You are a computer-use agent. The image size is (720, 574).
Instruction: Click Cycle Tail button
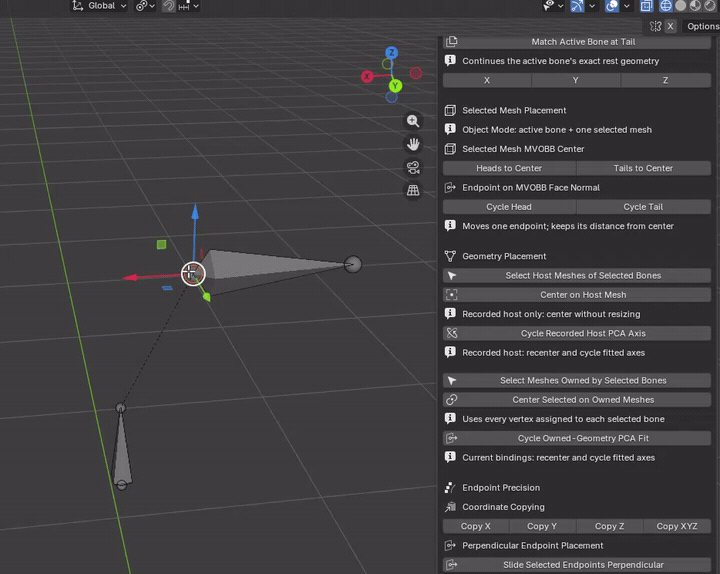point(644,207)
